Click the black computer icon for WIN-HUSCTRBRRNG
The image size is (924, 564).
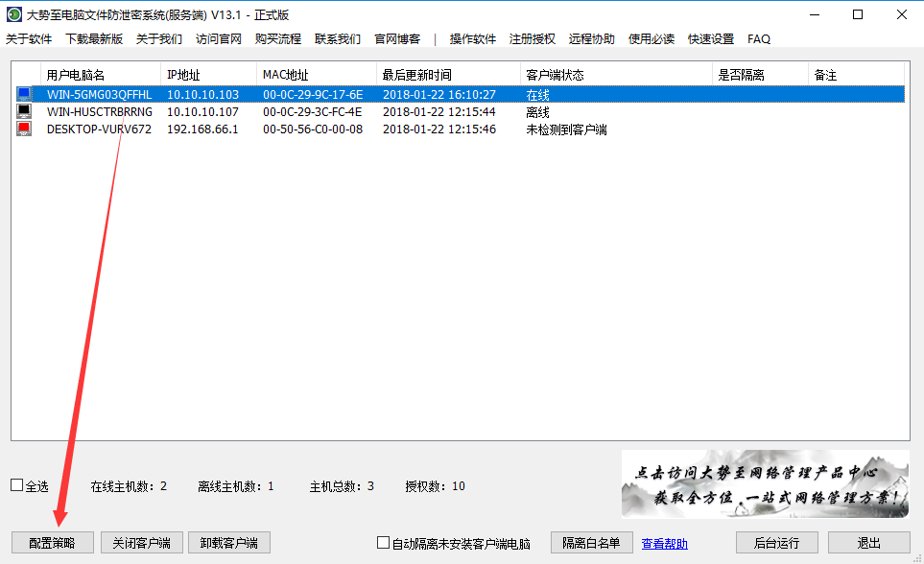(x=24, y=111)
